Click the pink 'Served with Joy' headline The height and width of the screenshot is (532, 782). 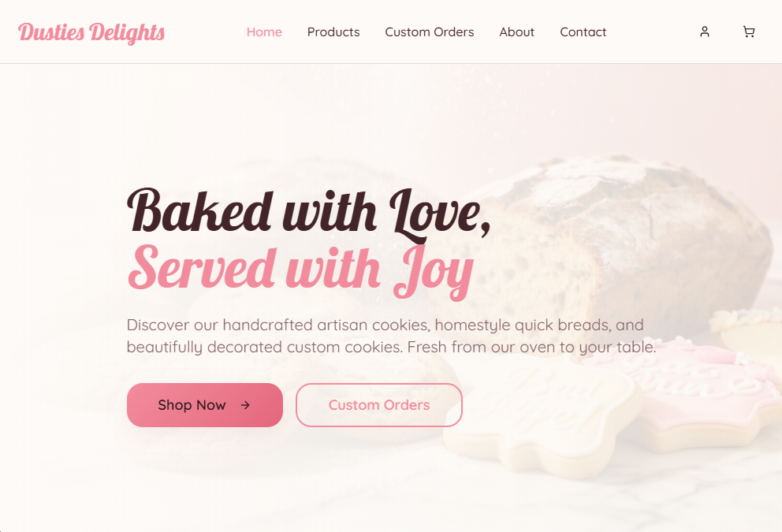coord(300,271)
